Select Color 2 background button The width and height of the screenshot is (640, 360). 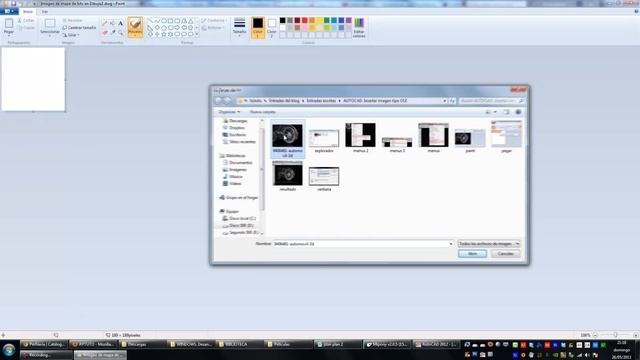click(272, 27)
